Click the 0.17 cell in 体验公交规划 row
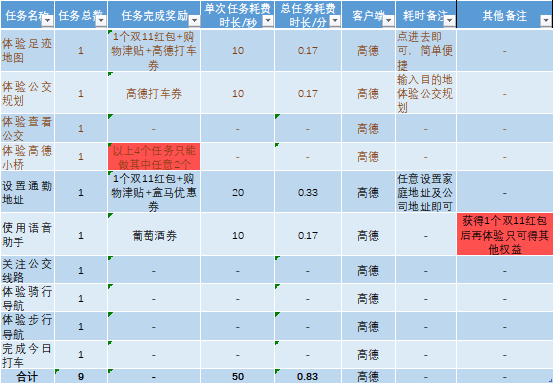The height and width of the screenshot is (384, 554). pyautogui.click(x=308, y=93)
